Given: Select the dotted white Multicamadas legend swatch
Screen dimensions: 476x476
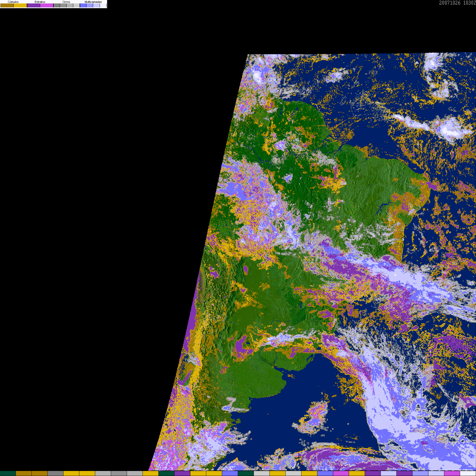Looking at the screenshot, I should pyautogui.click(x=103, y=5).
